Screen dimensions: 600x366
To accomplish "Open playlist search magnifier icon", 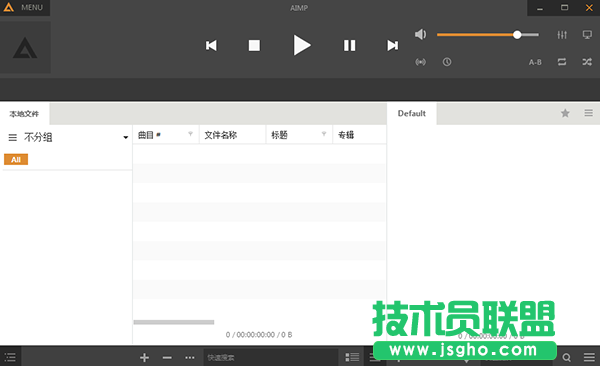I will pos(566,358).
